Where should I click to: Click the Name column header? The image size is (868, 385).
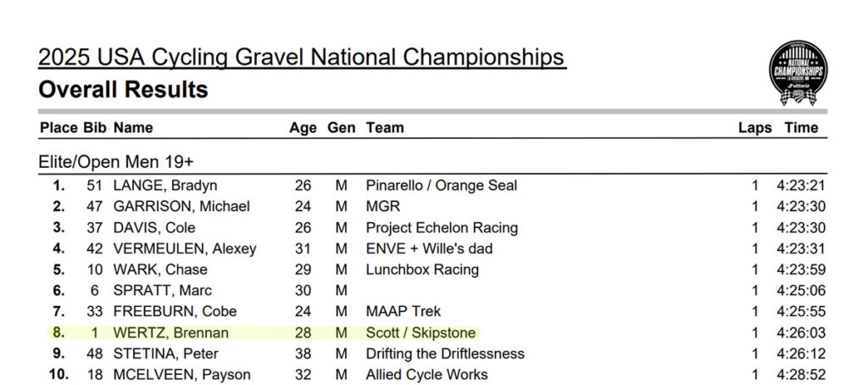[x=133, y=128]
